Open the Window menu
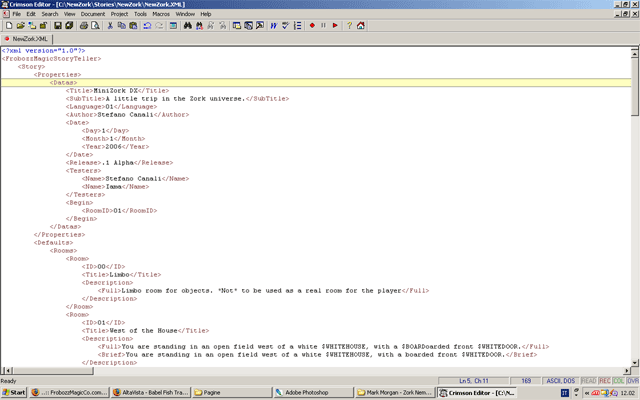The image size is (640, 400). coord(185,14)
